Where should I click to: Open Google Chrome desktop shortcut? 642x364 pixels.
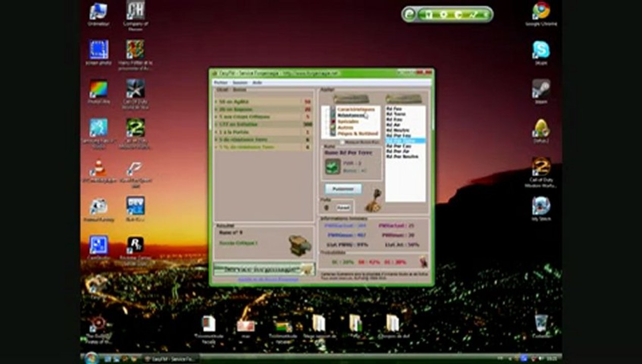point(541,14)
